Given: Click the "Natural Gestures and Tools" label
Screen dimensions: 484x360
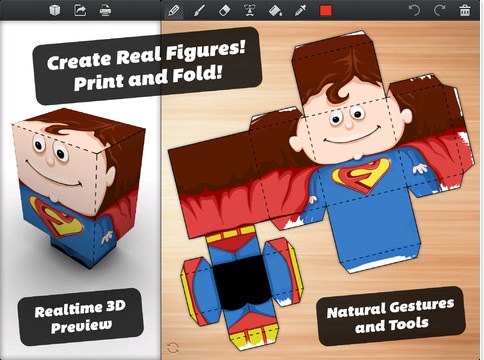Looking at the screenshot, I should tap(390, 316).
